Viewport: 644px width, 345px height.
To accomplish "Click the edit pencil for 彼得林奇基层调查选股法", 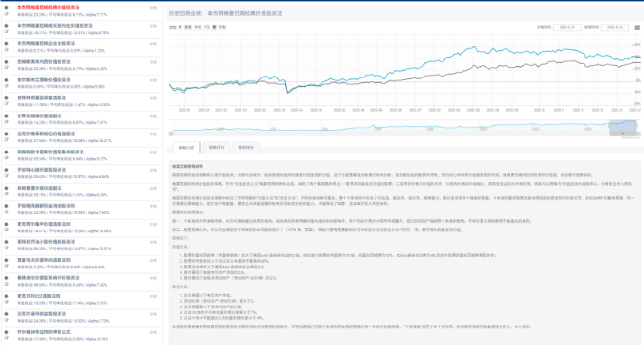I will [x=5, y=103].
